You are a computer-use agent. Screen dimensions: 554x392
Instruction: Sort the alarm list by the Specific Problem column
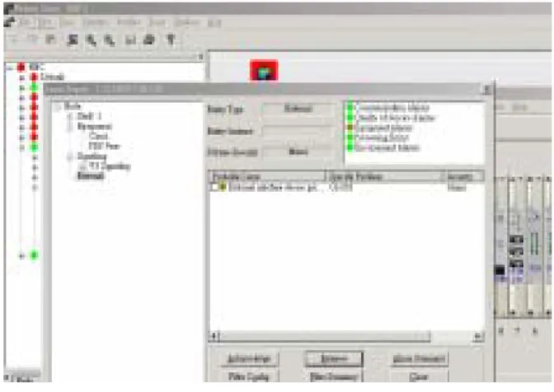(x=386, y=176)
